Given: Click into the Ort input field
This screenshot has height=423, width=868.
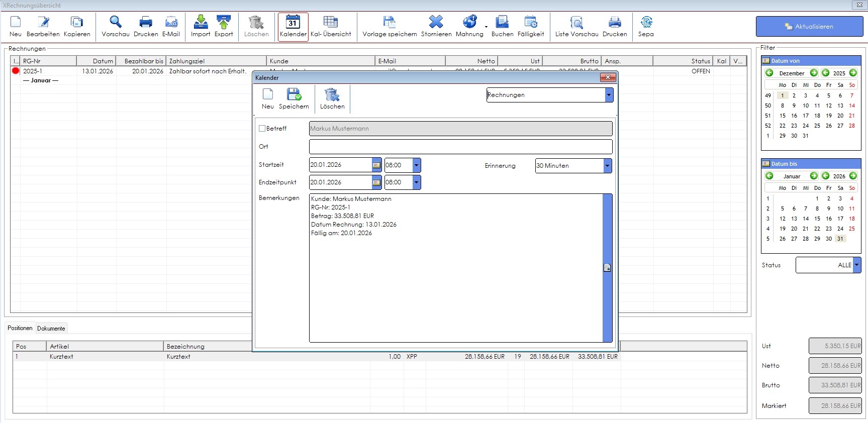Looking at the screenshot, I should pos(460,147).
